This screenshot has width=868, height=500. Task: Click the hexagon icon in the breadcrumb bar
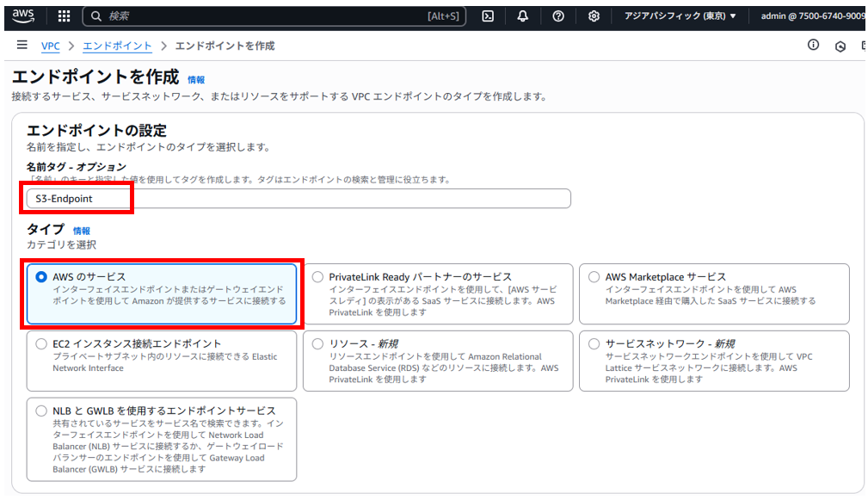coord(840,46)
